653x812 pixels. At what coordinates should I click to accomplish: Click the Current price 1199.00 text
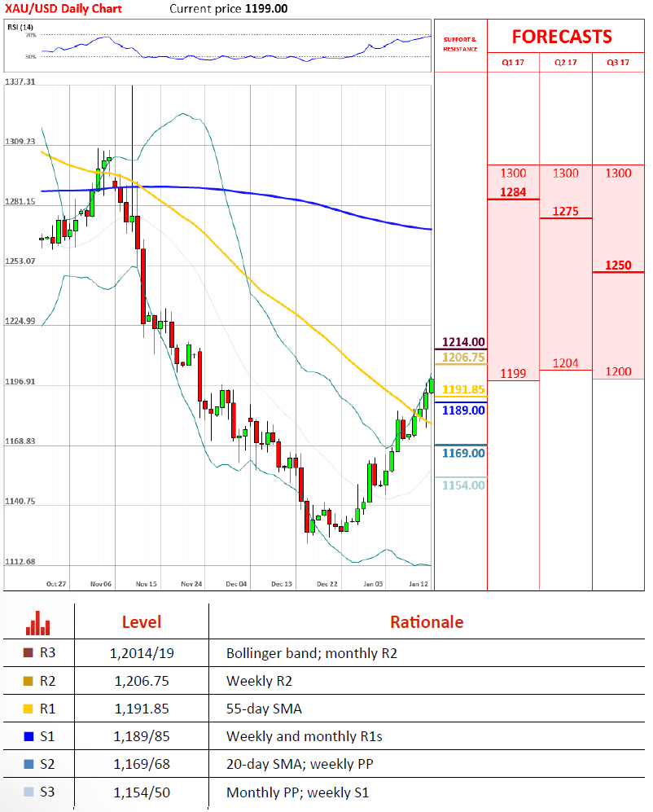(228, 9)
